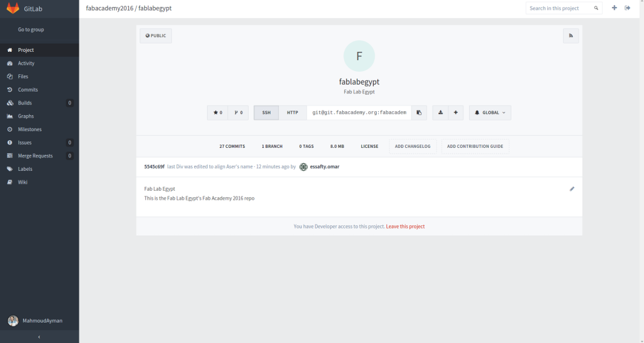Select the SSH clone option
This screenshot has height=343, width=644.
[266, 113]
